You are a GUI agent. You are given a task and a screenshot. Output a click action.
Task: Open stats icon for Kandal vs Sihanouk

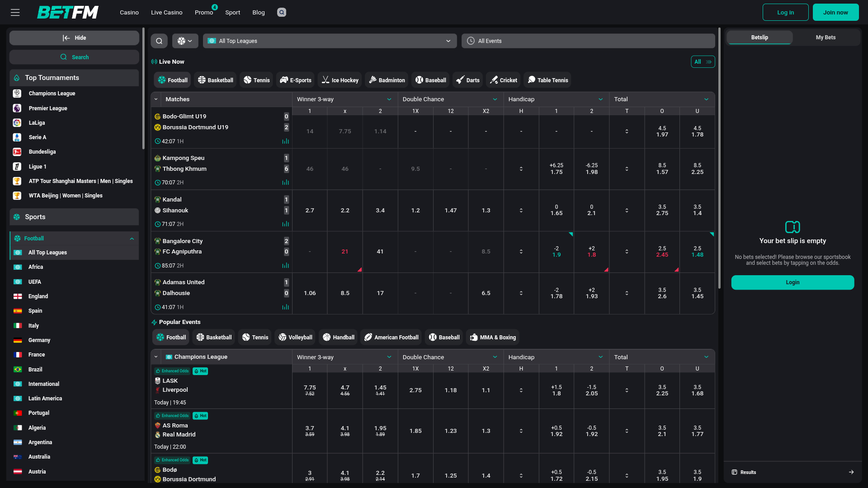[x=285, y=224]
